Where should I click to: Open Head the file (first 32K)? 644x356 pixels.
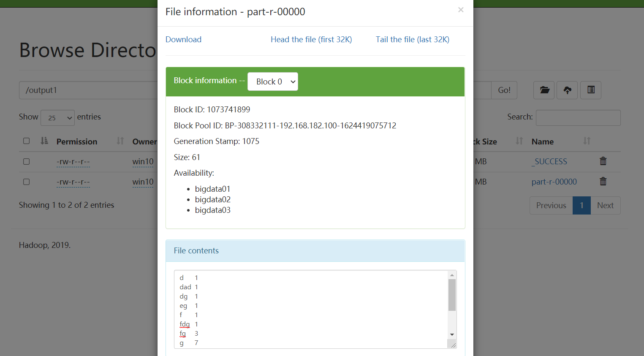(311, 39)
